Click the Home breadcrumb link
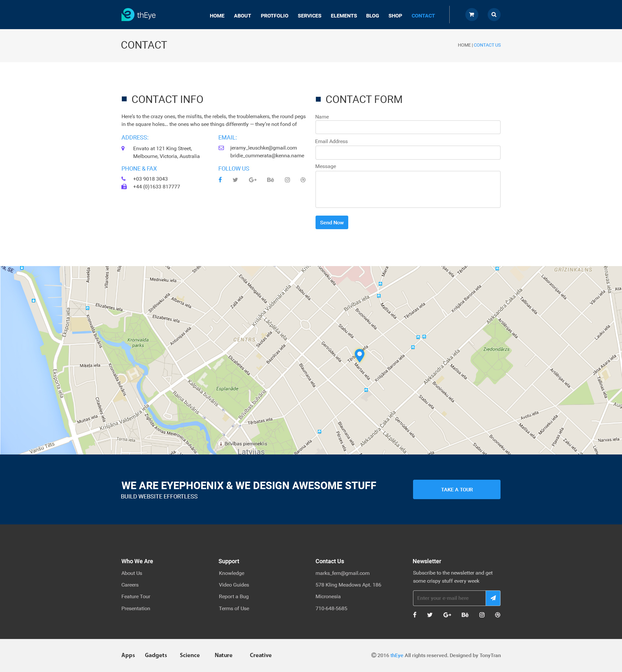Viewport: 622px width, 672px height. pos(464,45)
